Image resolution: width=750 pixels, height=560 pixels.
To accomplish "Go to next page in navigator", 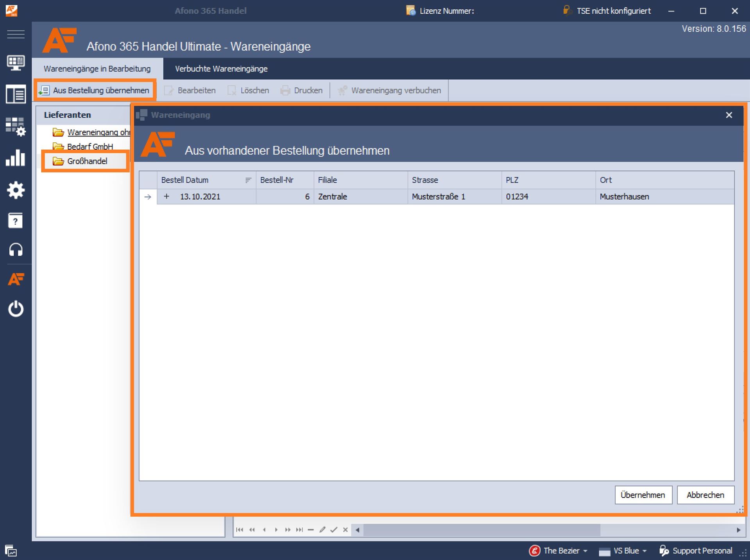I will click(287, 530).
